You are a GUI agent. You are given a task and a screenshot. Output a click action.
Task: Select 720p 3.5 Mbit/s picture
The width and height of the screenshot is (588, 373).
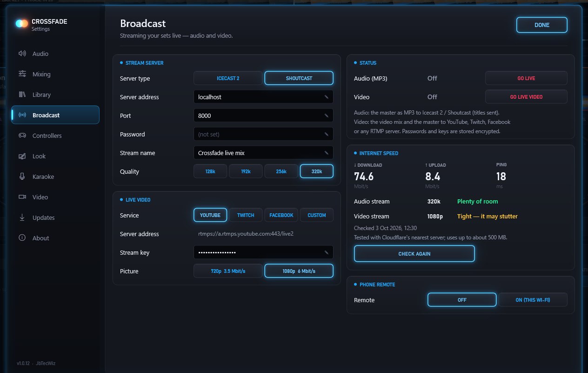coord(228,271)
